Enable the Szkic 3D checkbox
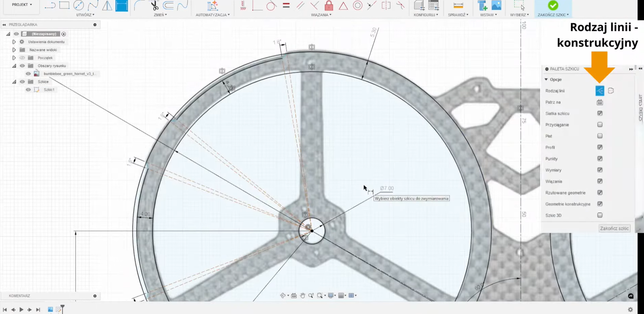The width and height of the screenshot is (644, 314). tap(600, 215)
